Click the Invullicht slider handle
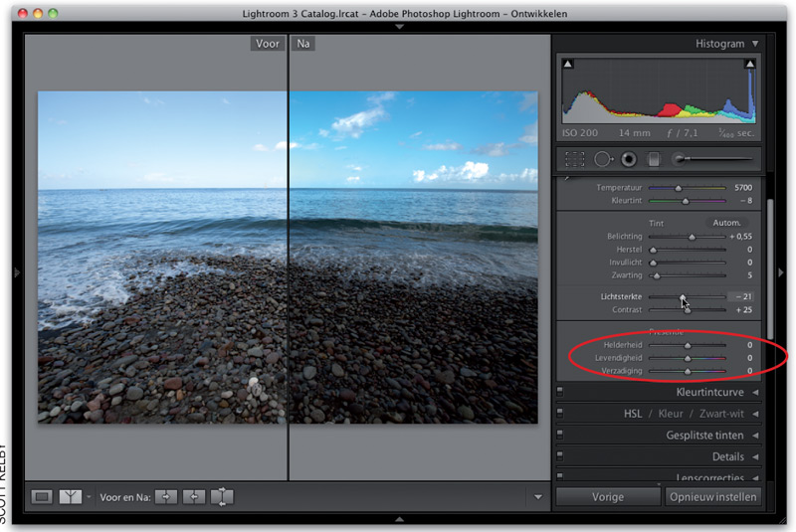796x532 pixels. [x=654, y=263]
